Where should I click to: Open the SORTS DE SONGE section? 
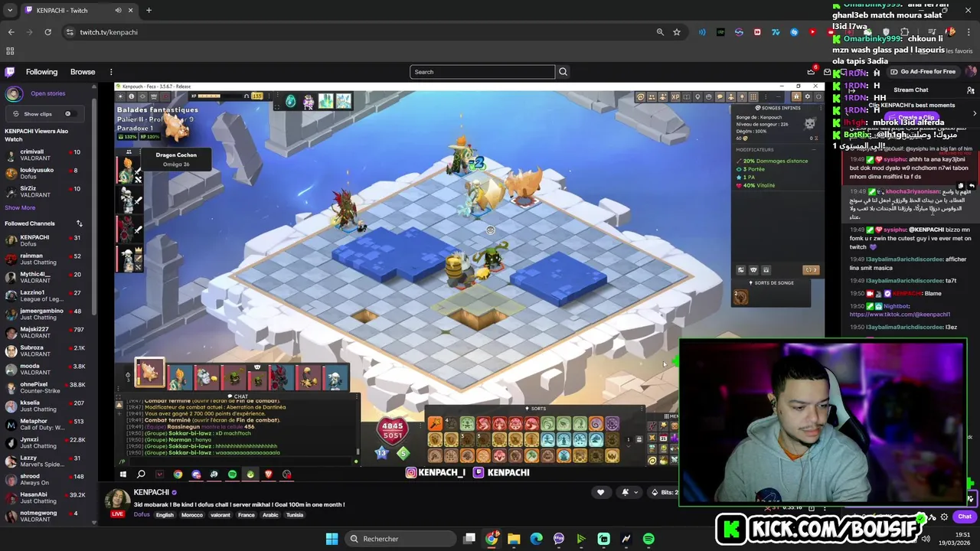773,282
